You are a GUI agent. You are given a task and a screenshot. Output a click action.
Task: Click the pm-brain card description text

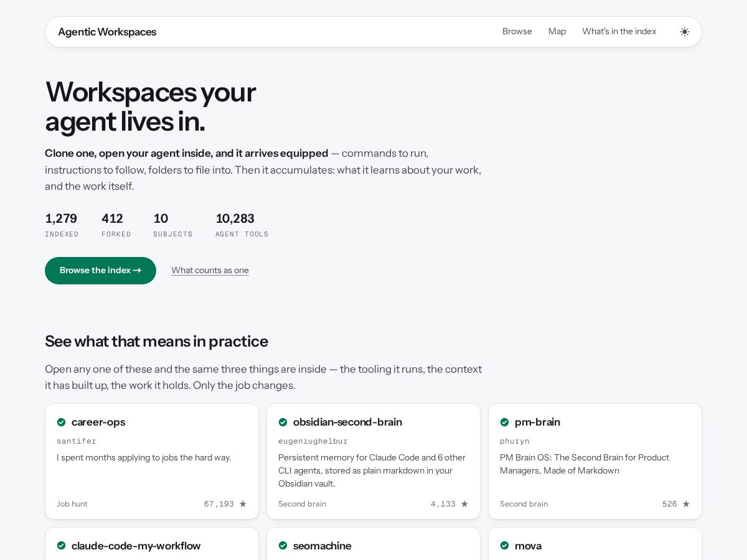585,464
